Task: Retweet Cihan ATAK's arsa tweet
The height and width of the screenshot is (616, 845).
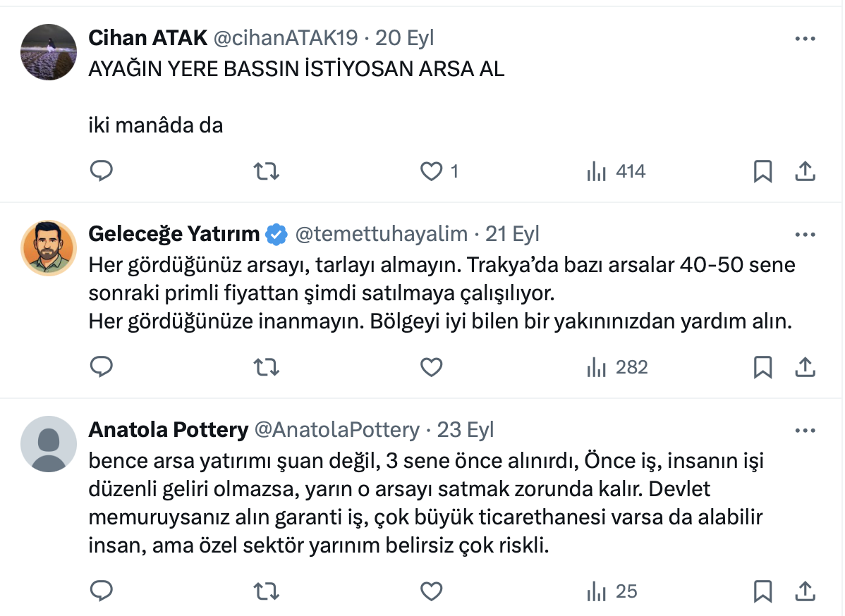Action: (266, 171)
